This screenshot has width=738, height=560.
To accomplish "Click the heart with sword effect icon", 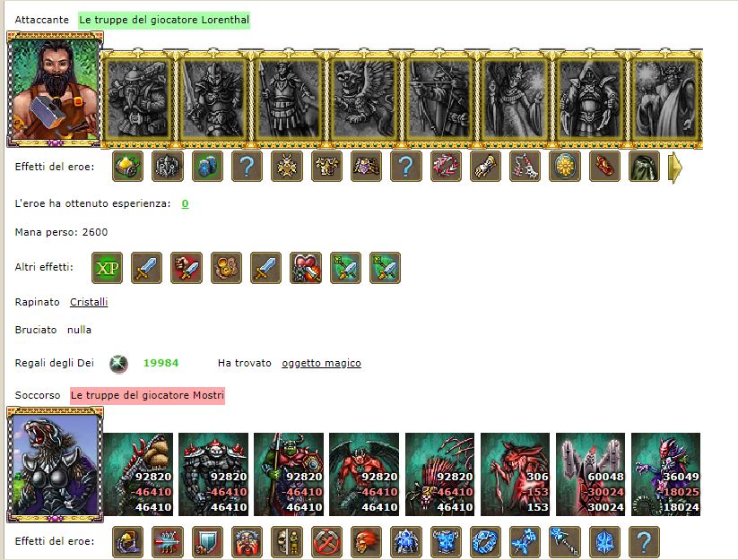I will pyautogui.click(x=306, y=268).
